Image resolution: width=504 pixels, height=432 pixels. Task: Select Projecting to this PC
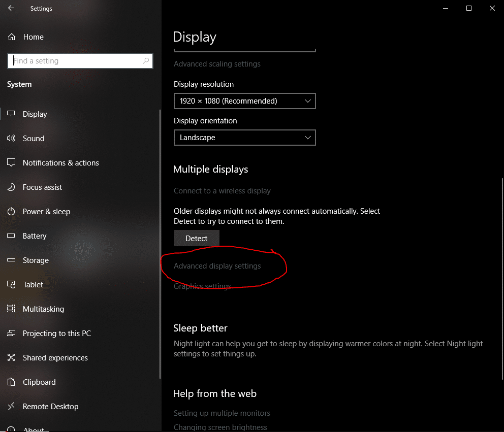[x=56, y=334]
